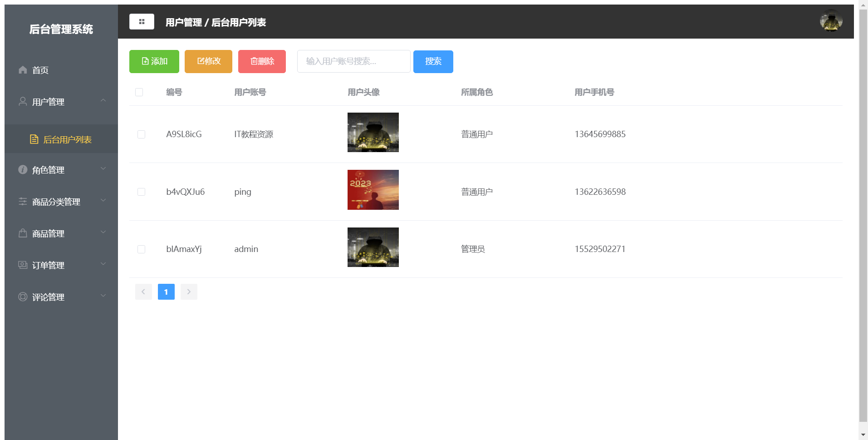Click the avatar thumbnail of IT教程资源
868x440 pixels.
[x=373, y=132]
